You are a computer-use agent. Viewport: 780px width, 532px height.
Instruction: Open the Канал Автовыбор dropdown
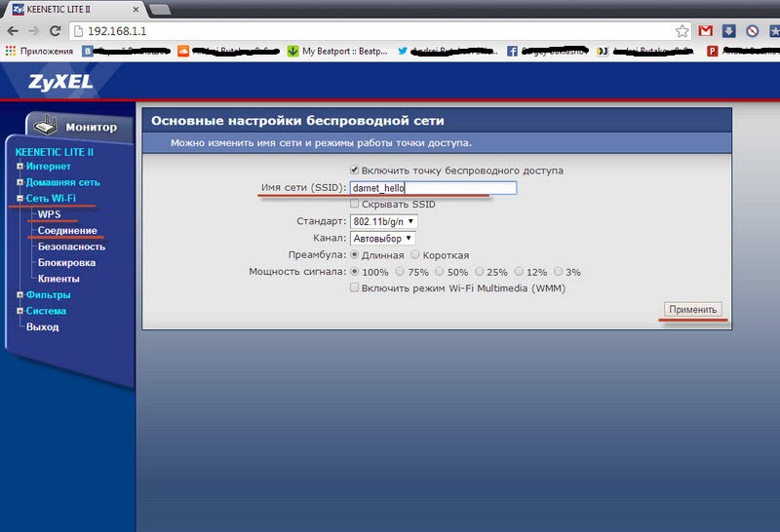[383, 238]
